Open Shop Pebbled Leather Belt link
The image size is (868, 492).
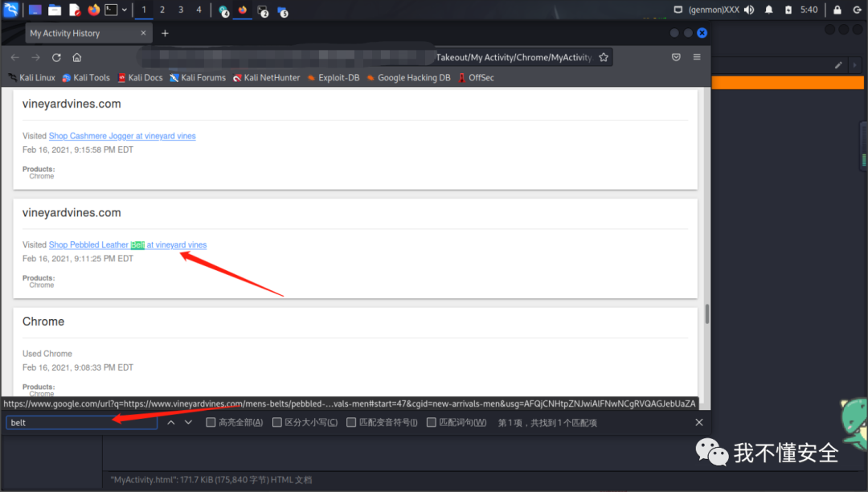pyautogui.click(x=128, y=245)
